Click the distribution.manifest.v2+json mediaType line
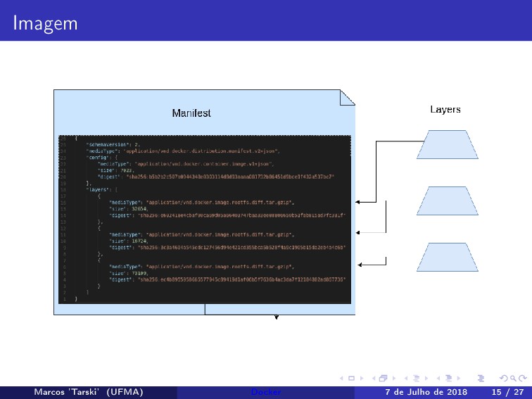 tap(183, 151)
